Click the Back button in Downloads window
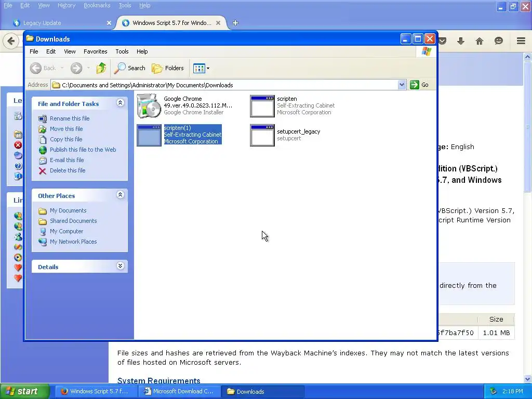This screenshot has height=399, width=532. tap(43, 68)
